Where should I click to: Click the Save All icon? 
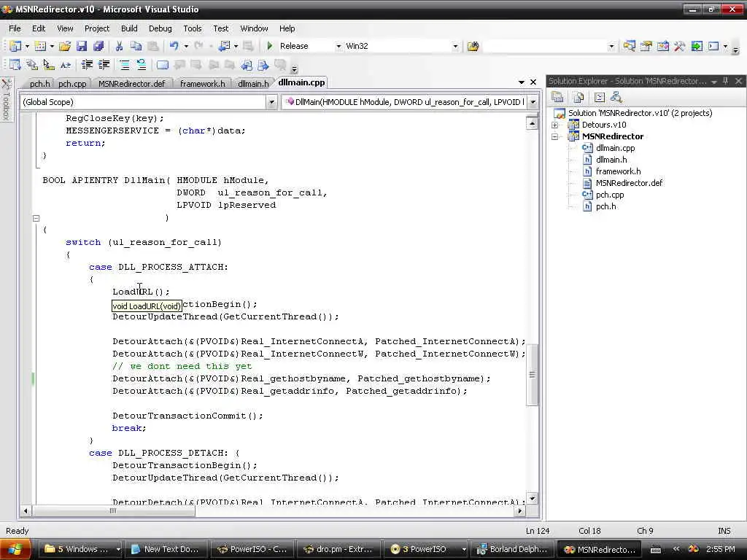98,46
